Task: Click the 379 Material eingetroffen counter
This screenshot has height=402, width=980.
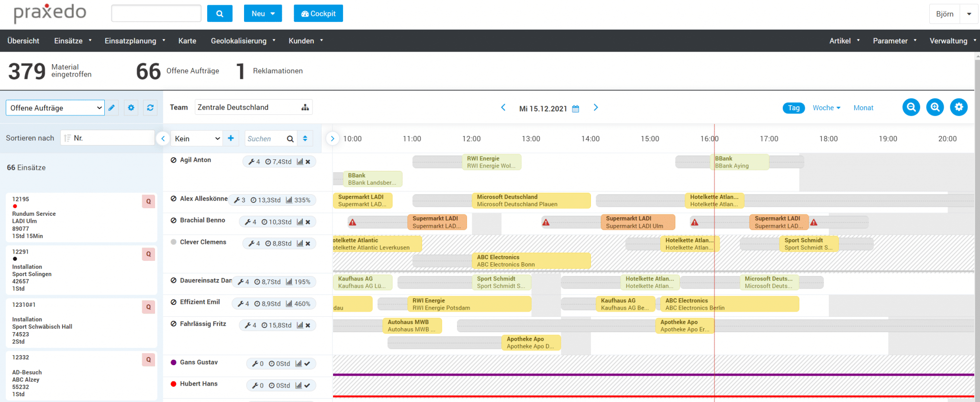Action: [x=50, y=71]
